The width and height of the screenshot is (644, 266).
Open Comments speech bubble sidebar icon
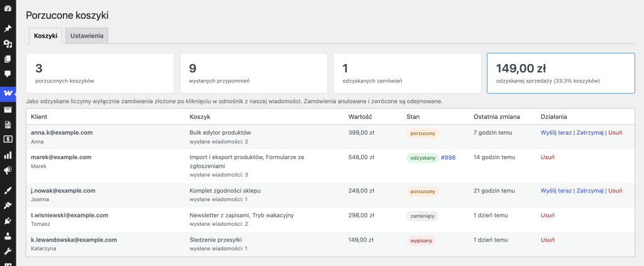click(x=8, y=74)
